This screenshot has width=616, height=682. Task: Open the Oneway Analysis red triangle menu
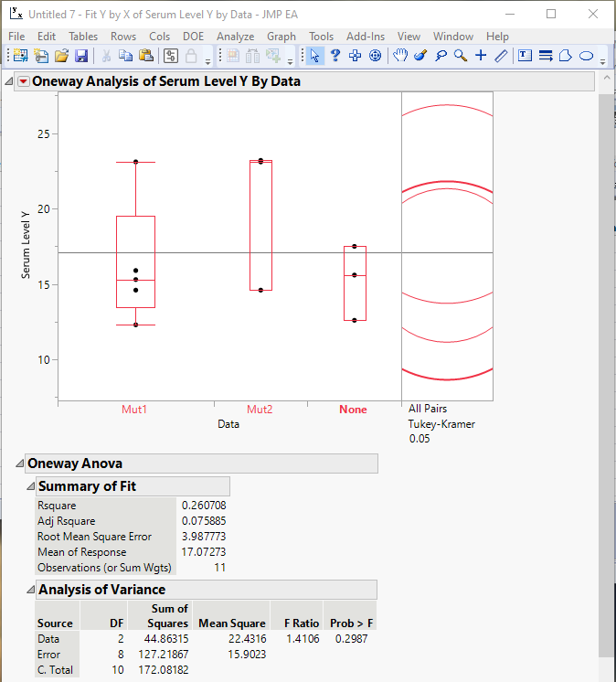pos(24,81)
